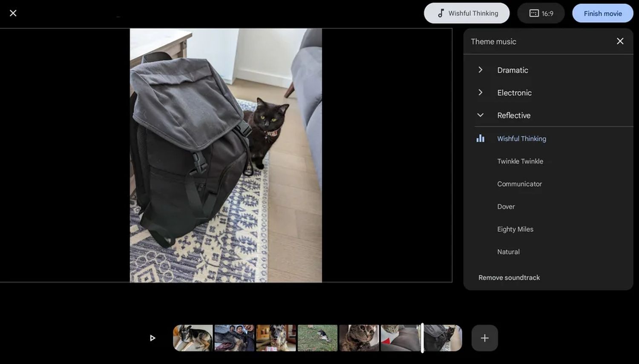
Task: Change the 16:9 aspect ratio setting
Action: point(541,13)
